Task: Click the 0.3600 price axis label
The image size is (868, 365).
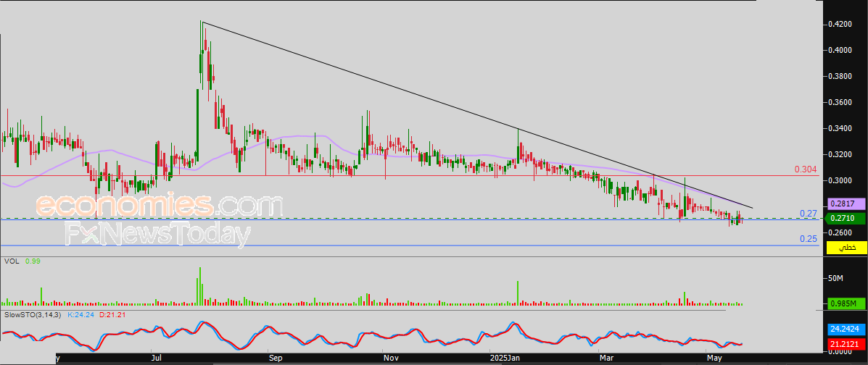Action: [x=839, y=103]
